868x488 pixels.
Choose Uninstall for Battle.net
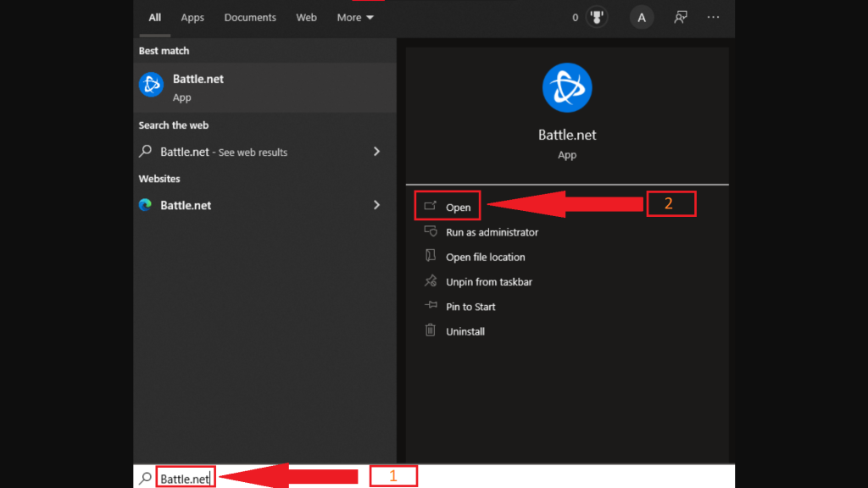tap(465, 332)
